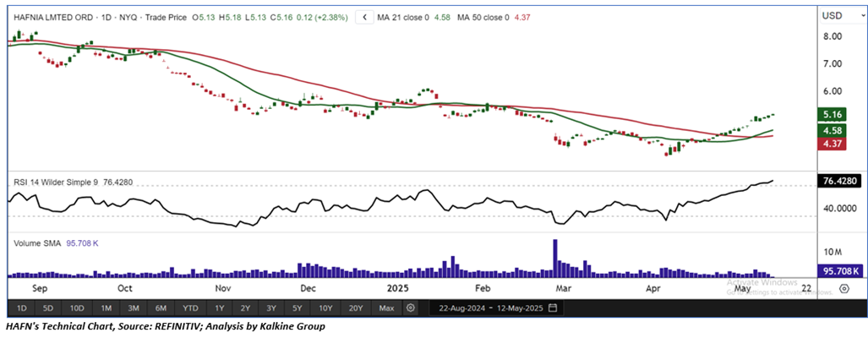868x338 pixels.
Task: Click the Dec label on time axis
Action: click(308, 288)
